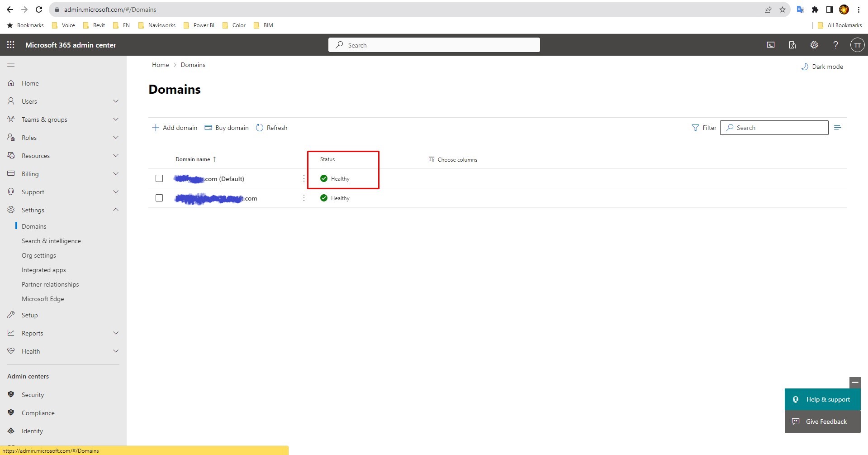Open Security under Admin centers
Viewport: 868px width, 455px height.
click(x=32, y=394)
